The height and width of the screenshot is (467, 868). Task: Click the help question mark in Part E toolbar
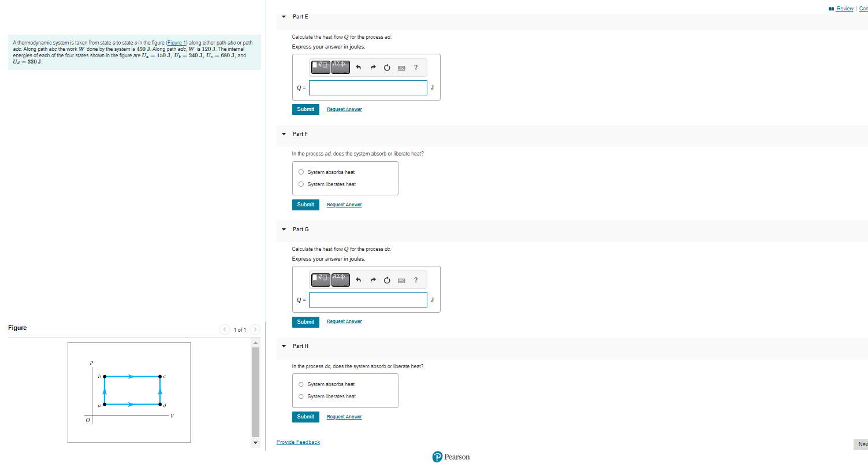pyautogui.click(x=416, y=68)
